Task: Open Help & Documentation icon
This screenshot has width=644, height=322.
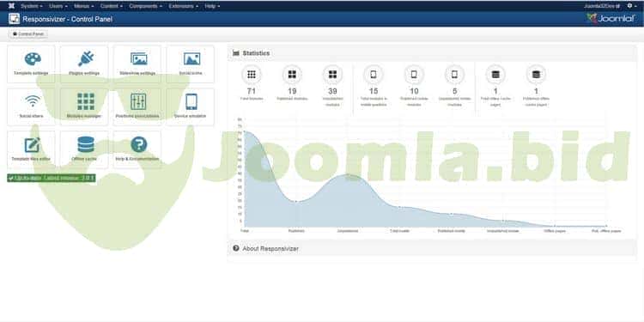Action: [x=139, y=144]
